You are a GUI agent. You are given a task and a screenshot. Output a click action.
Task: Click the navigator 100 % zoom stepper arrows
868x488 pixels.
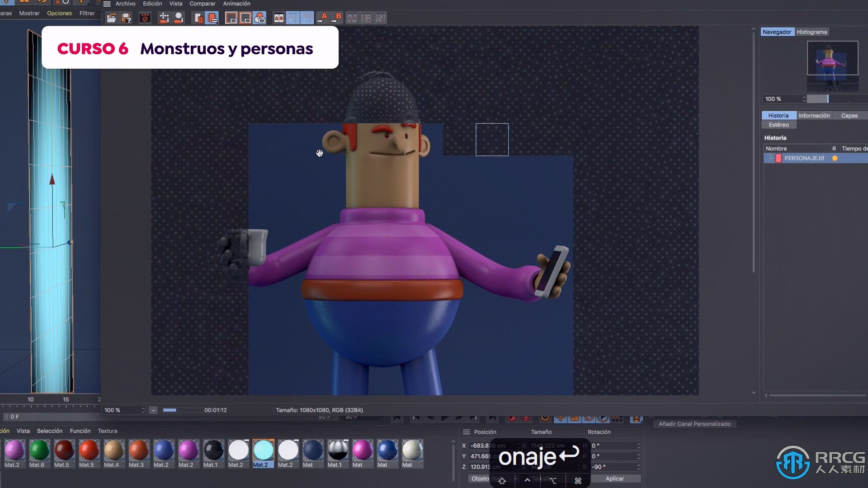pyautogui.click(x=804, y=99)
